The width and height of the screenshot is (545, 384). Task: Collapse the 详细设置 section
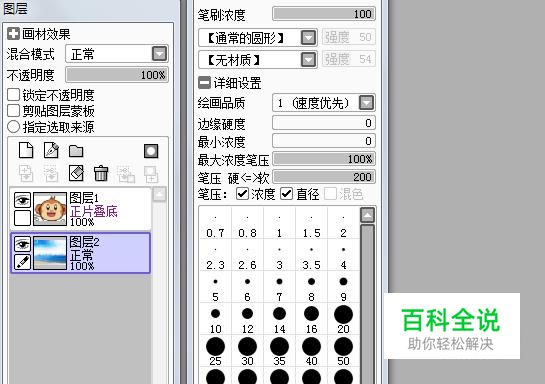coord(204,82)
